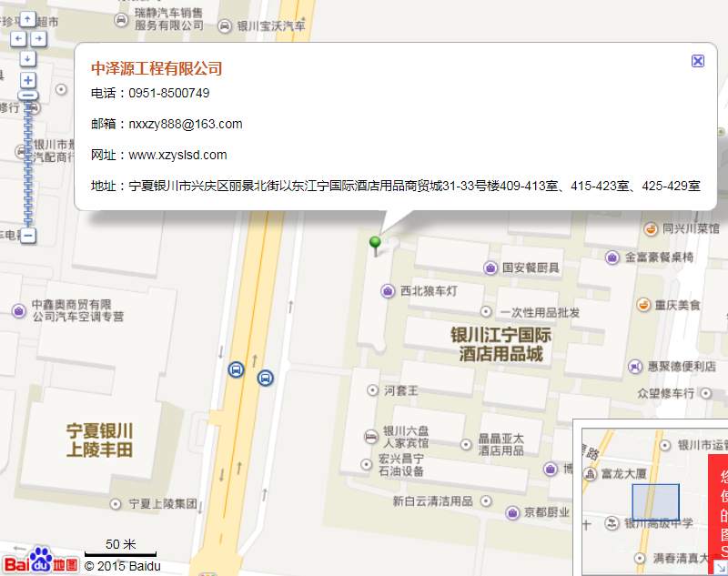This screenshot has height=576, width=728.
Task: Click the 重庆美食 restaurant icon
Action: tap(643, 305)
